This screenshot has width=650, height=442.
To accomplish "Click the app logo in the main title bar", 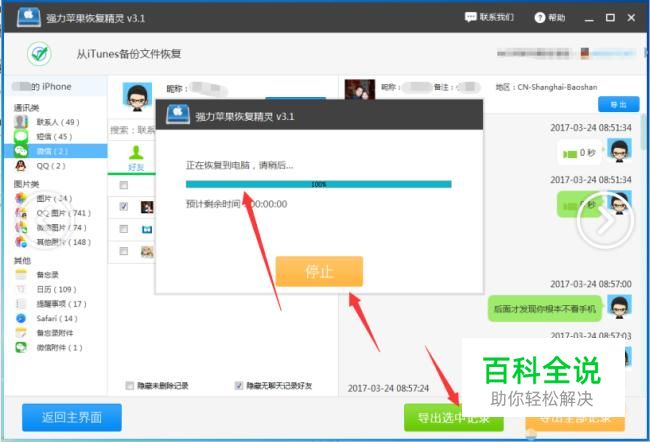I will pyautogui.click(x=29, y=17).
